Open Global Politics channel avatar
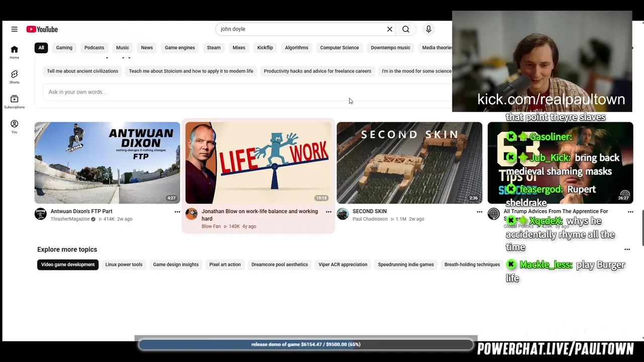Screen dimensions: 644x362 click(x=494, y=214)
